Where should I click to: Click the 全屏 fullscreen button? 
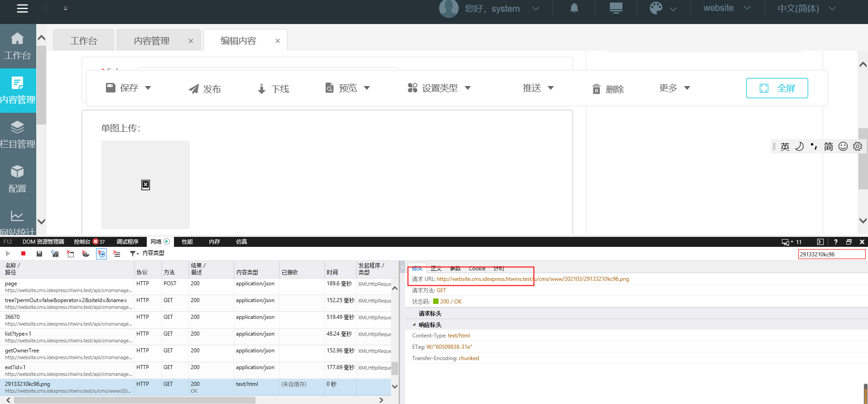777,88
